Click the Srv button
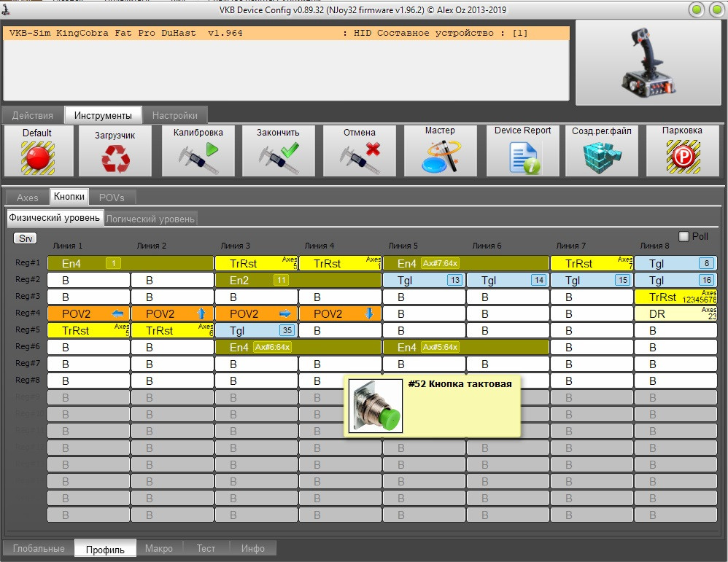 [26, 238]
